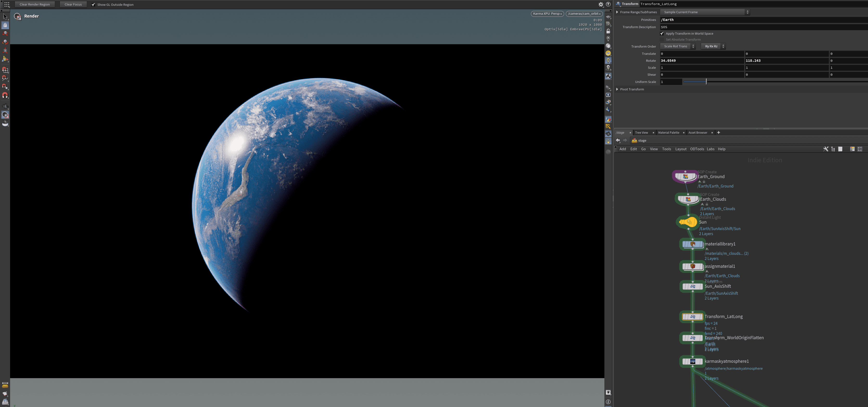868x407 pixels.
Task: Toggle the lock icon in the viewport sidebar
Action: [608, 31]
